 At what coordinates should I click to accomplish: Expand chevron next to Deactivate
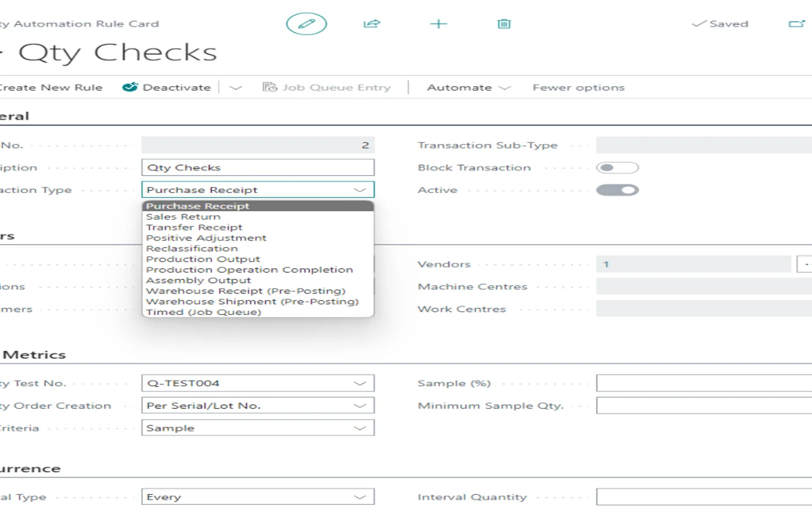pyautogui.click(x=235, y=88)
